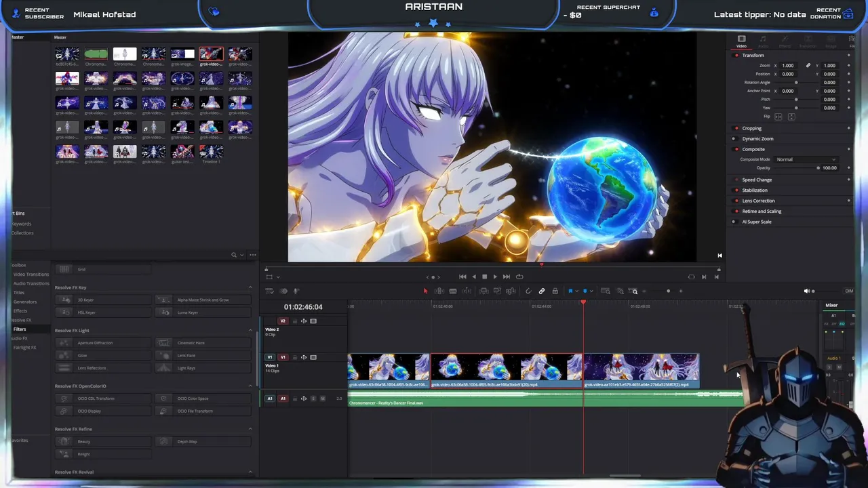Activate the Blade Edit Mode tool
Screen dimensions: 868x488
click(x=453, y=291)
